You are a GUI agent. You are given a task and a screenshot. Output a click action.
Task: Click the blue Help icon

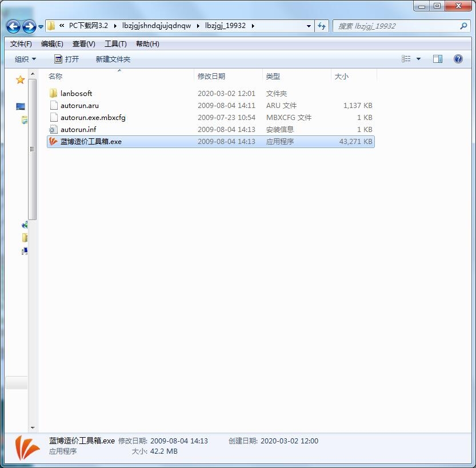click(x=458, y=59)
